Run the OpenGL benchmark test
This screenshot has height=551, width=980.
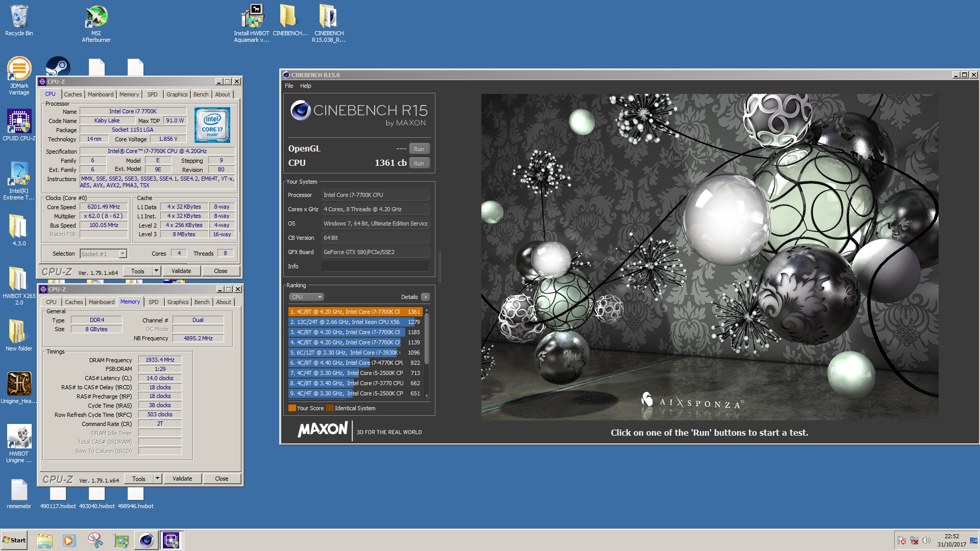point(419,149)
